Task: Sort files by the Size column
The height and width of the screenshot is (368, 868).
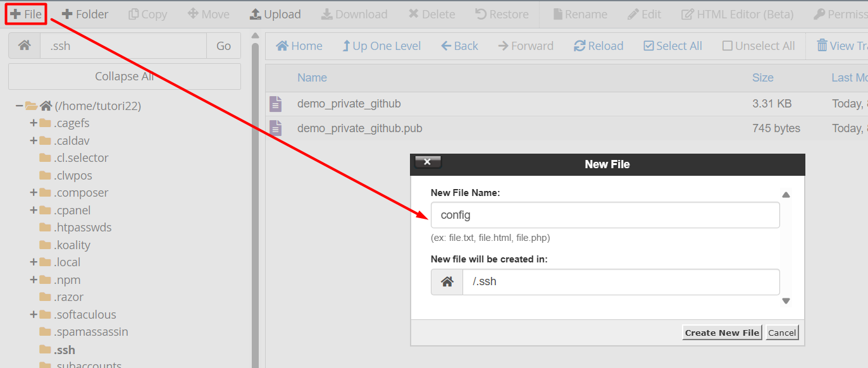Action: [762, 77]
